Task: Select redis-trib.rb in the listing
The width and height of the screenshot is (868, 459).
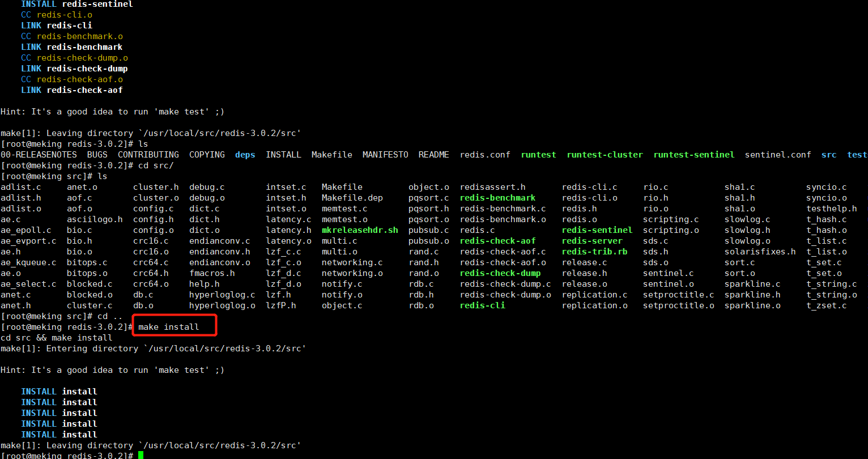Action: pos(594,252)
